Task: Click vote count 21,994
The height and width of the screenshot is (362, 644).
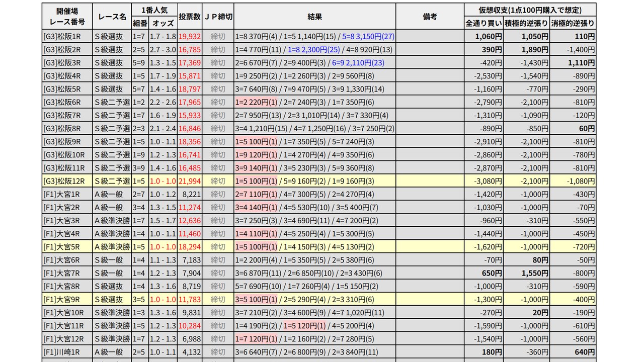Action: point(190,180)
